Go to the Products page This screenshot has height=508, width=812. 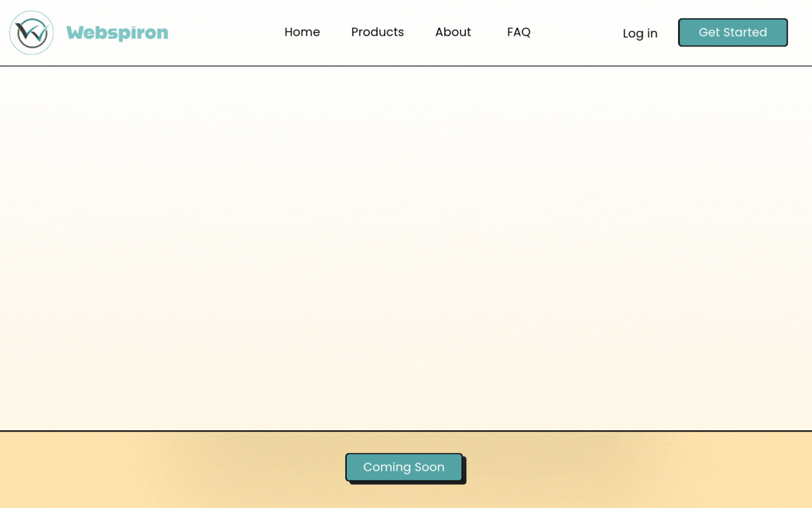pos(377,32)
